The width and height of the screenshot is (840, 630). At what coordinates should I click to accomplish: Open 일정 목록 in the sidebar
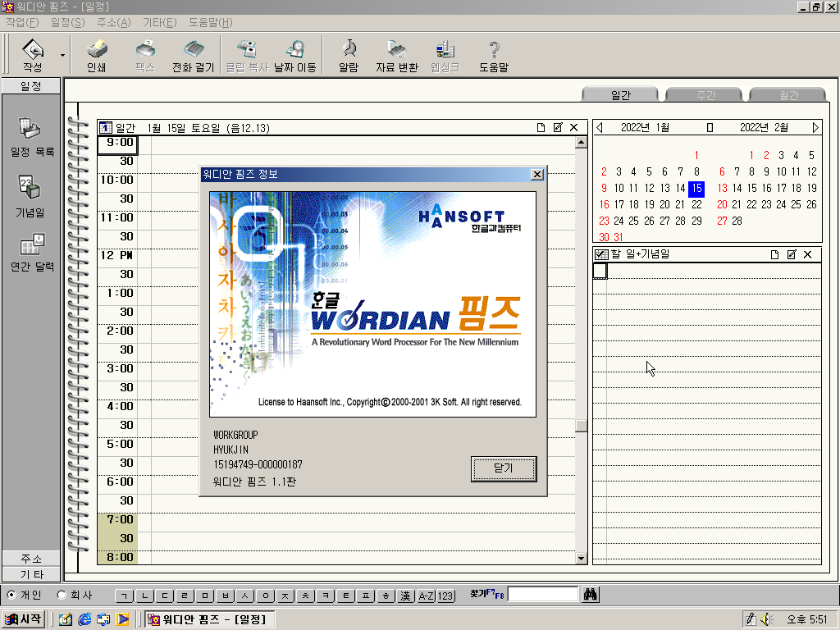32,137
